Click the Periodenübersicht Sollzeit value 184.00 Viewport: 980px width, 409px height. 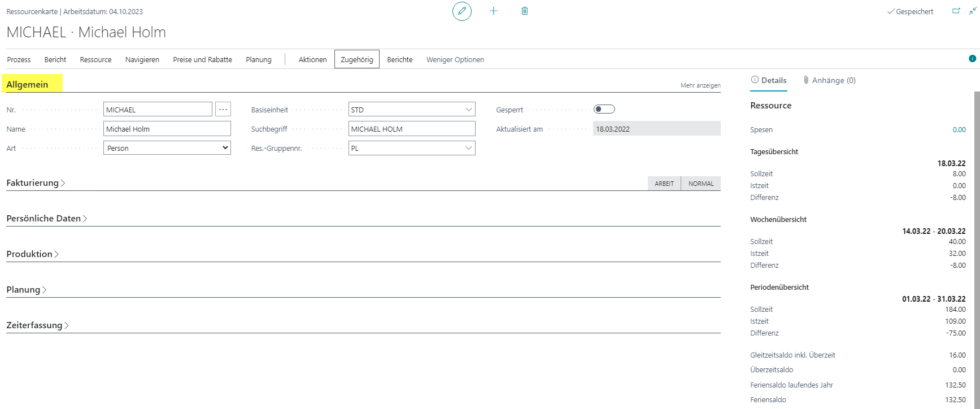[x=955, y=310]
